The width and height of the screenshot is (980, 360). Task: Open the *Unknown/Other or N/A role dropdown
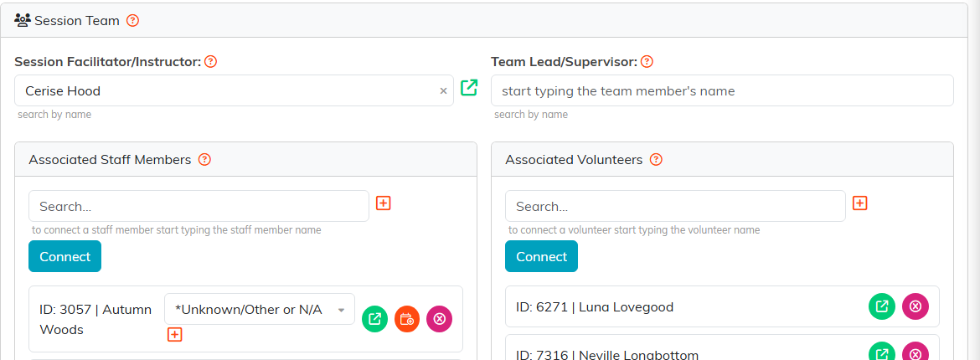(260, 310)
